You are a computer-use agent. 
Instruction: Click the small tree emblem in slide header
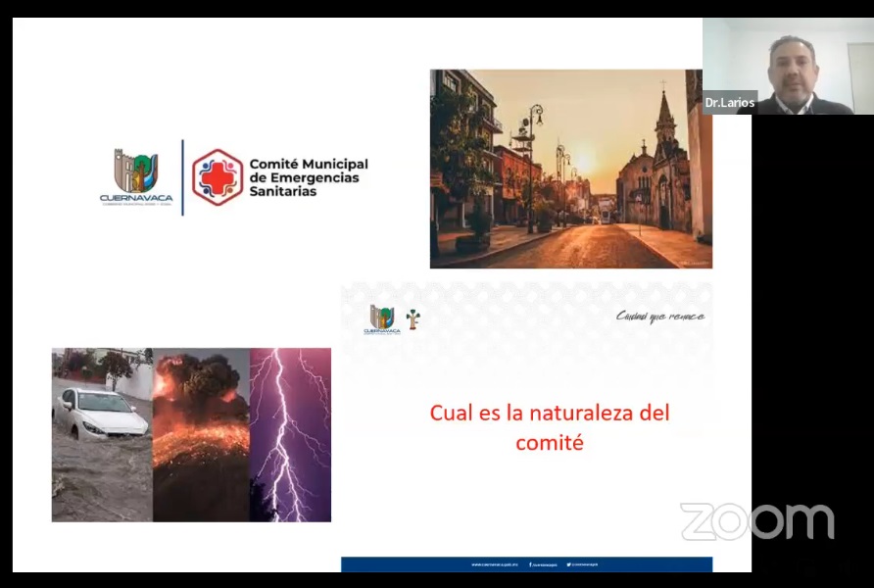(413, 318)
